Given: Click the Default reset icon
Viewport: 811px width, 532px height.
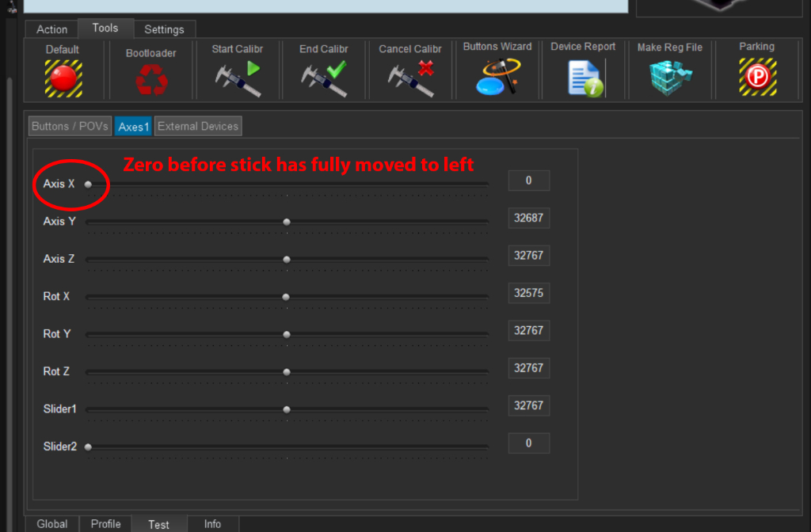Looking at the screenshot, I should click(63, 78).
